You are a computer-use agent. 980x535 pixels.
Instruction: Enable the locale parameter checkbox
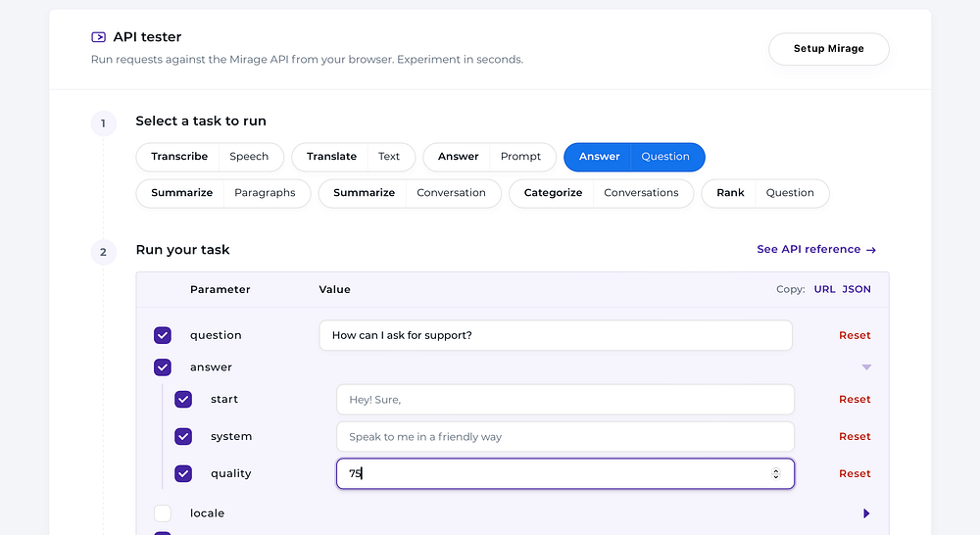[x=163, y=513]
